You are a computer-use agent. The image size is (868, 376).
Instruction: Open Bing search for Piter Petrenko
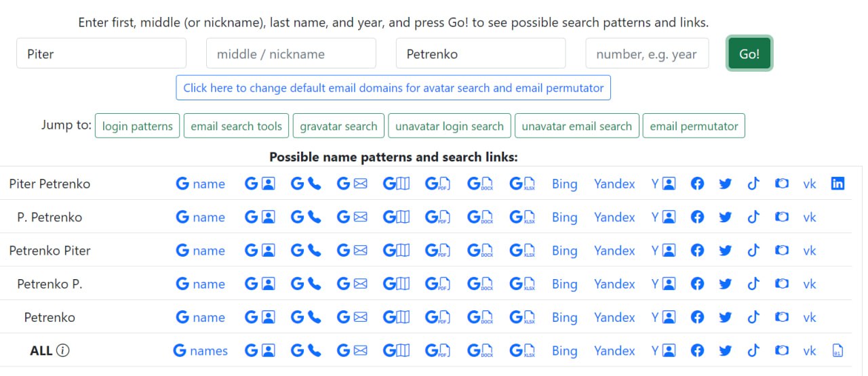(565, 184)
